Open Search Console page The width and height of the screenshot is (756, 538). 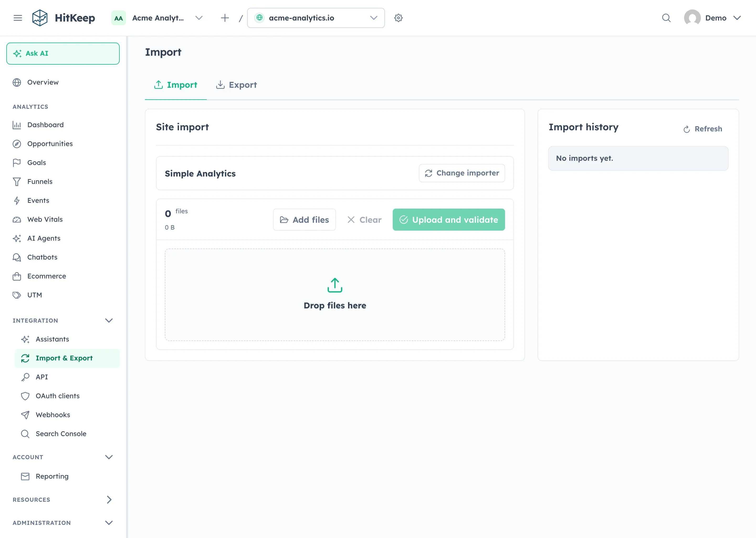tap(67, 434)
